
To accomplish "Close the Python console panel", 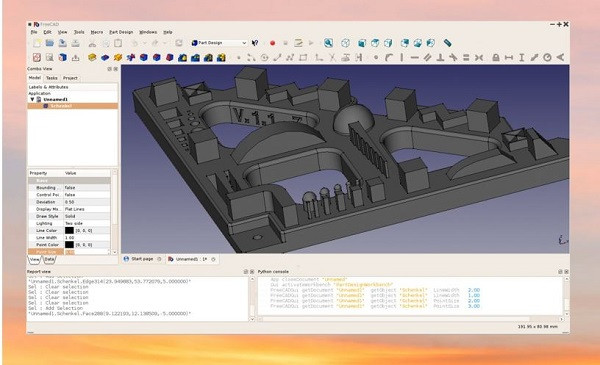I will coord(567,272).
